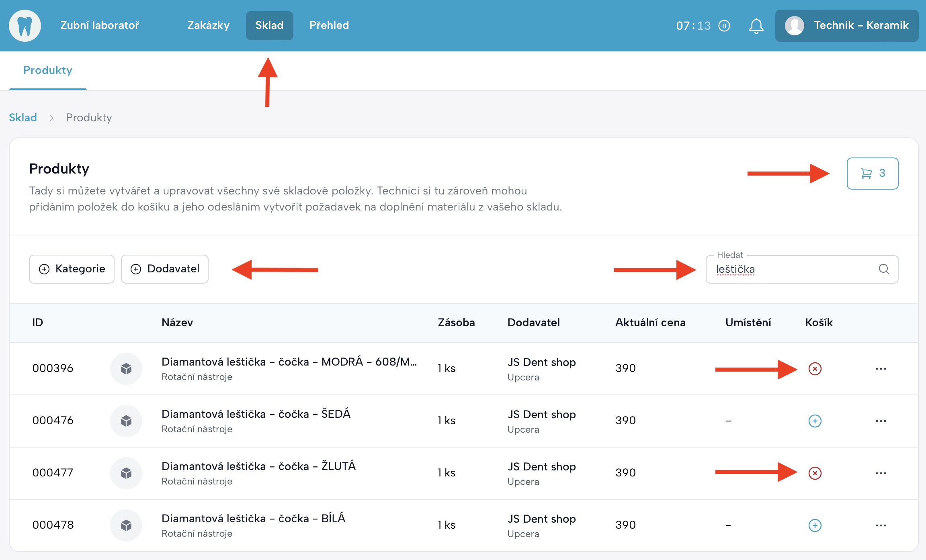Remove ŽLUTÁ leštička from cart

815,473
